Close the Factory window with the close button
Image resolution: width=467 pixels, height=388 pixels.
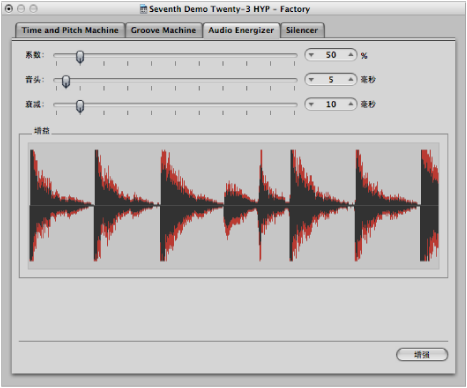pos(9,9)
